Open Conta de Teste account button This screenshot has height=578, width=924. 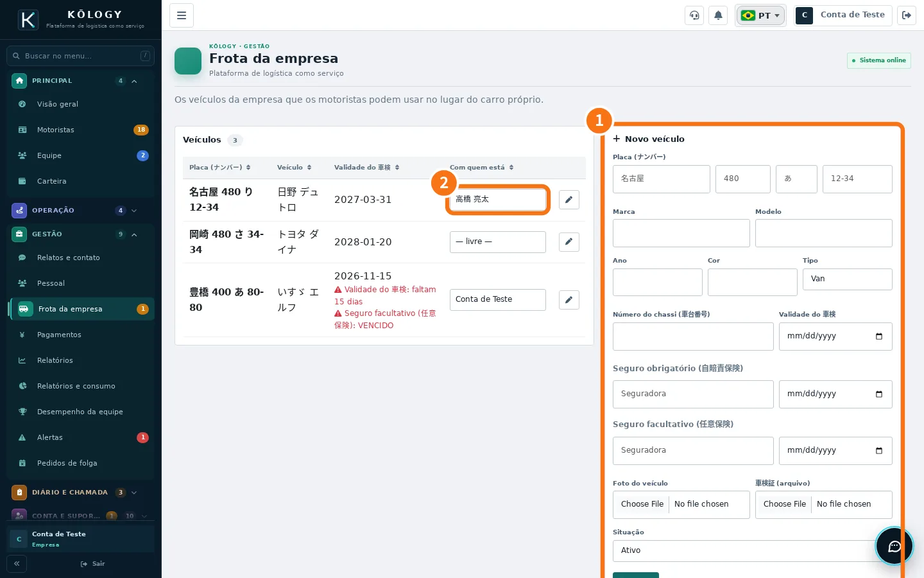(x=843, y=15)
